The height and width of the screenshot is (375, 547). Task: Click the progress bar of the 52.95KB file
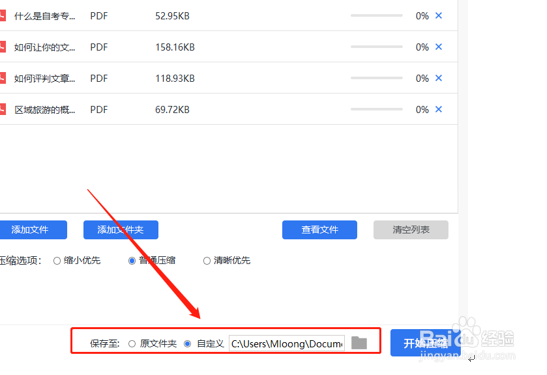pyautogui.click(x=376, y=16)
